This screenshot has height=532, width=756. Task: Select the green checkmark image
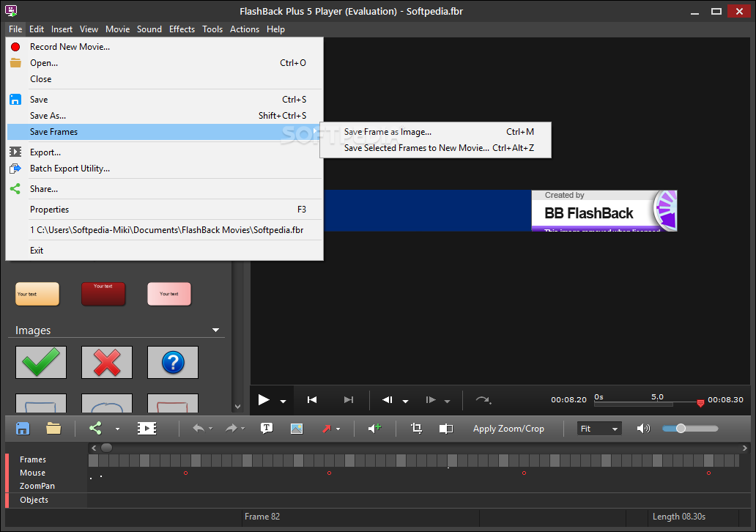pyautogui.click(x=41, y=362)
